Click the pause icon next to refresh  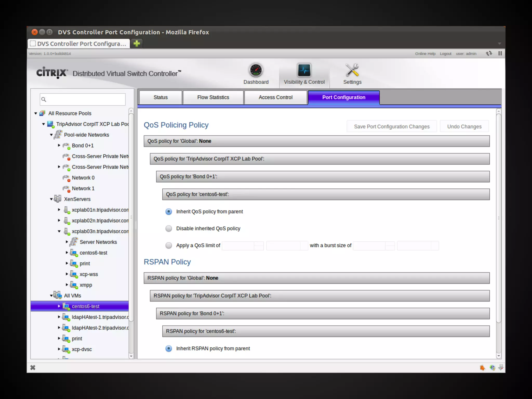[500, 54]
